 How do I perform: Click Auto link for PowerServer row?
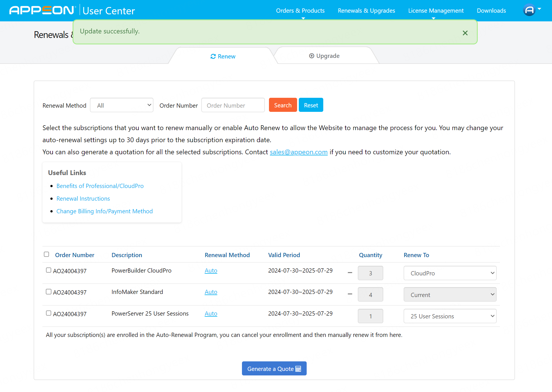coord(211,313)
